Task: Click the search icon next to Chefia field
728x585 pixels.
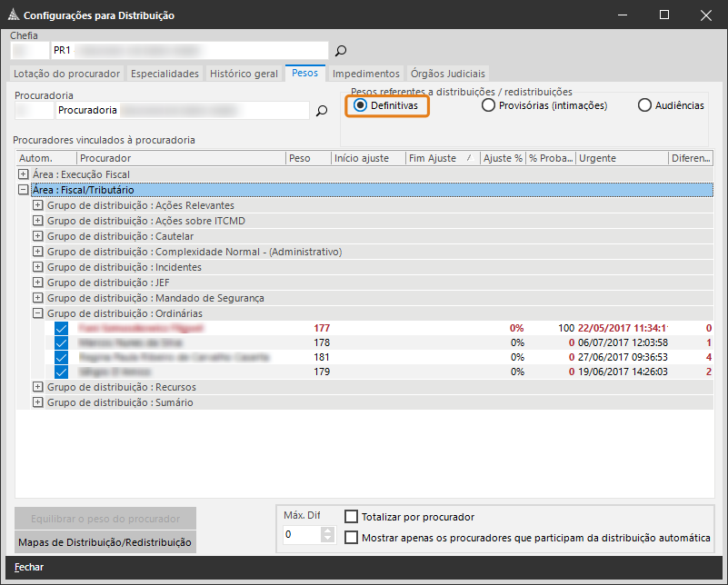Action: [x=341, y=51]
